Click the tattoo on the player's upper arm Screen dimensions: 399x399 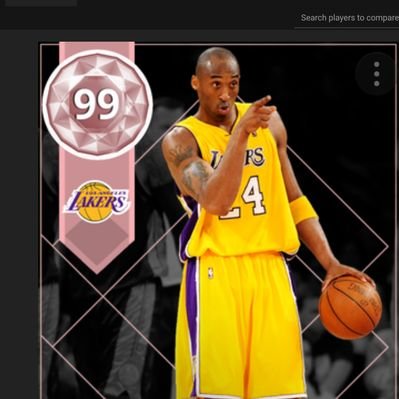click(191, 168)
